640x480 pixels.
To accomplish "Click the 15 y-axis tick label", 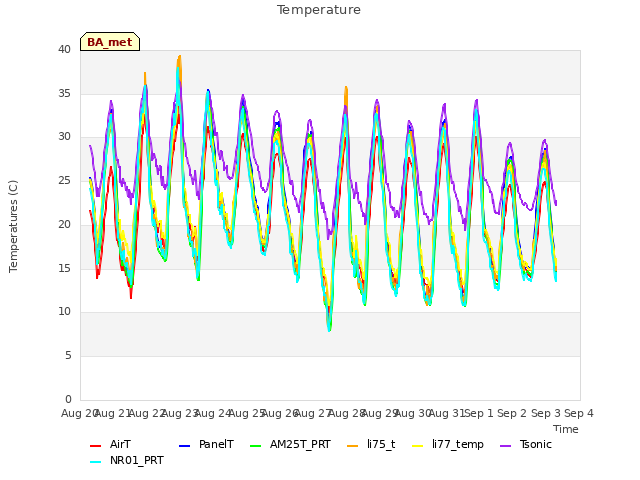I will 64,268.
